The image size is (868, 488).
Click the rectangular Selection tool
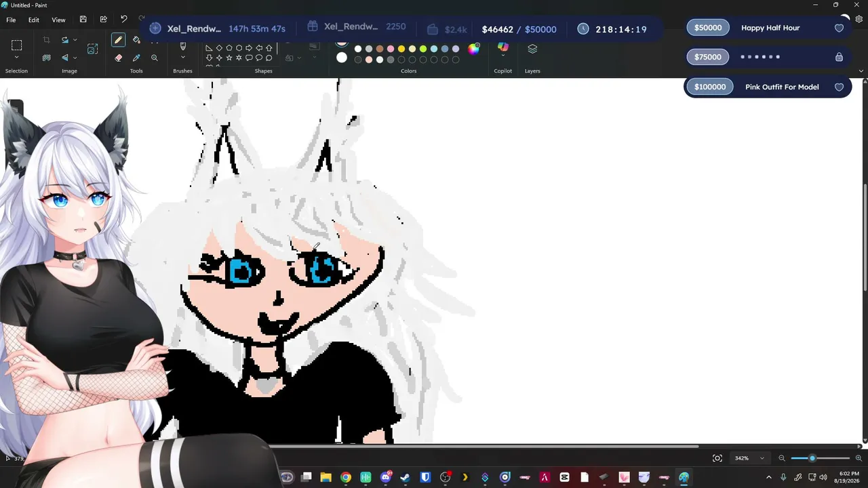17,45
